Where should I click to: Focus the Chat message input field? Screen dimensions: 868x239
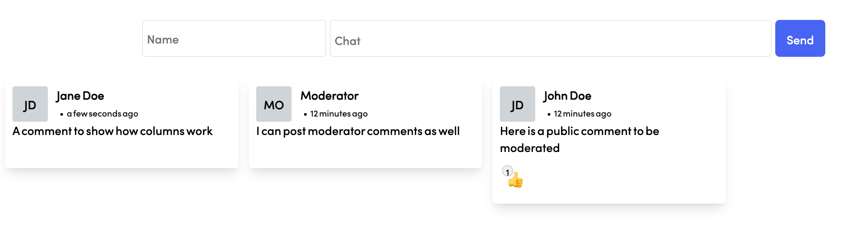coord(550,39)
